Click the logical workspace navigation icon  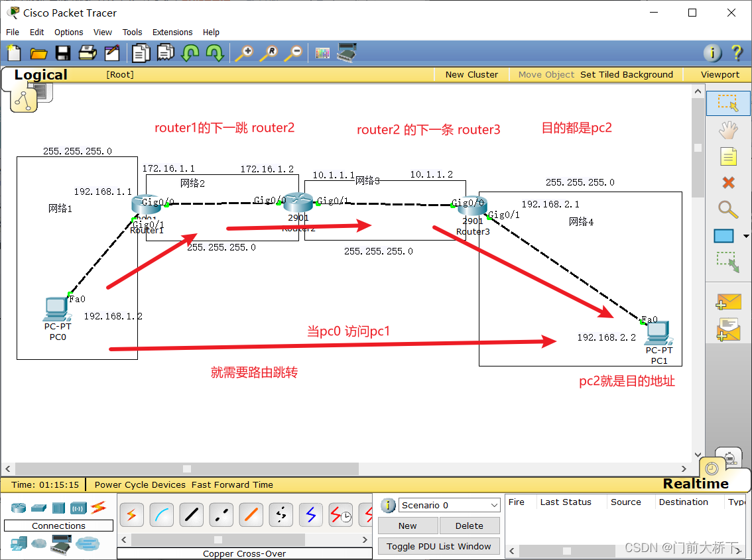[24, 99]
